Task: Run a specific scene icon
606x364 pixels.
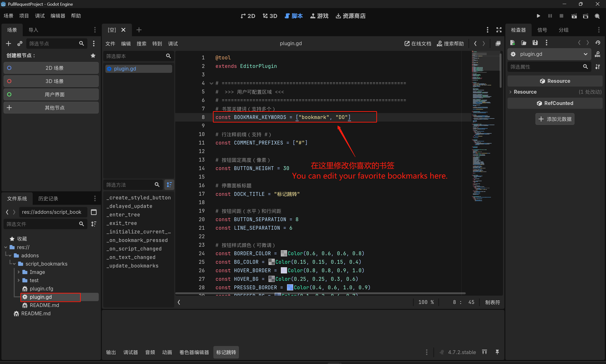Action: pyautogui.click(x=586, y=16)
